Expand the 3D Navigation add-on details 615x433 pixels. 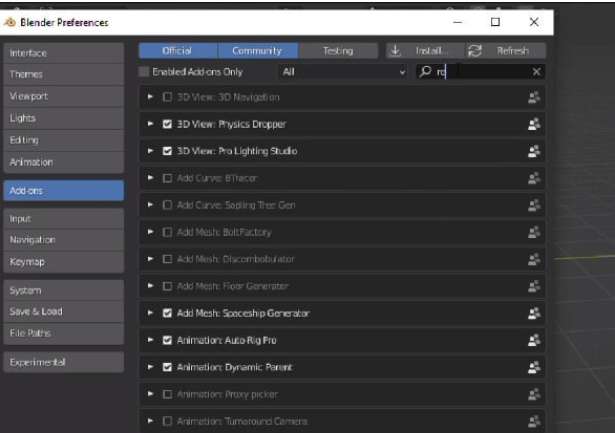[150, 97]
